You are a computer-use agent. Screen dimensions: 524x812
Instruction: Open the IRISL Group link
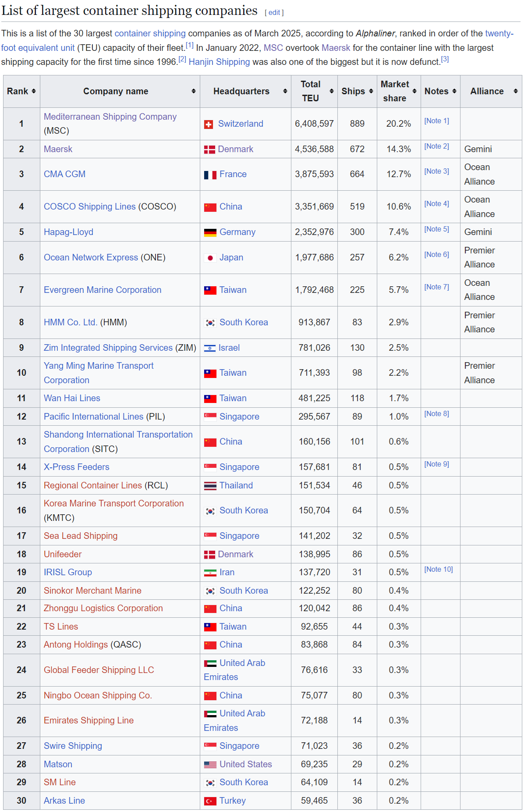click(x=68, y=572)
